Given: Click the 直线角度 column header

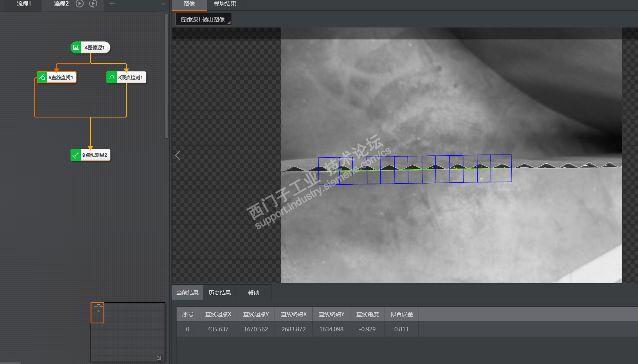Looking at the screenshot, I should [367, 314].
